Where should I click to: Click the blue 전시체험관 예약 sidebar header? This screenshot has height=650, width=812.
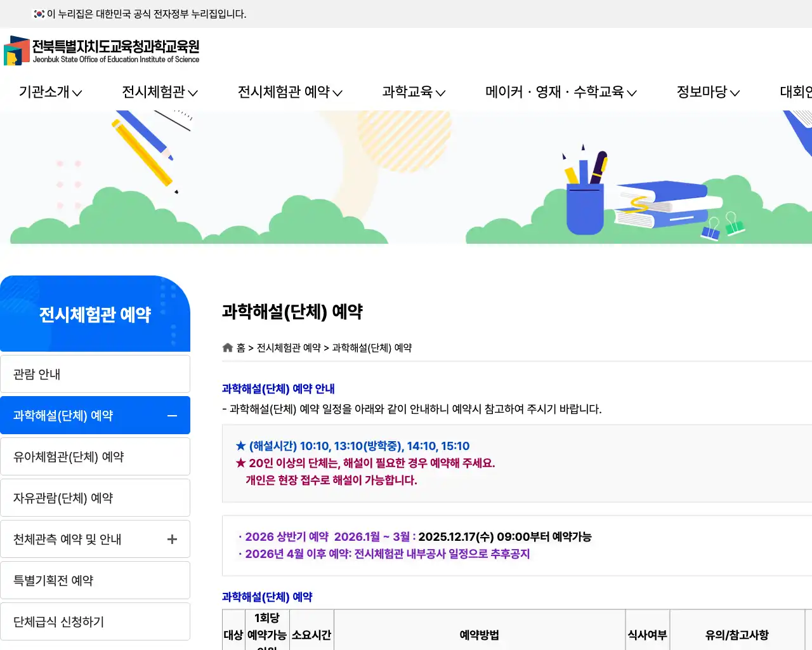(x=95, y=314)
